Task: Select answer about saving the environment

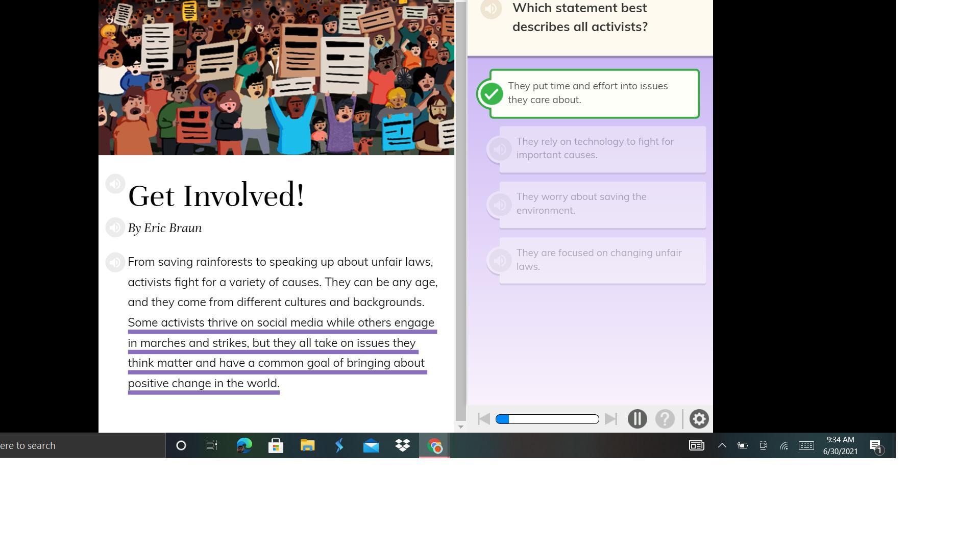Action: pos(602,204)
